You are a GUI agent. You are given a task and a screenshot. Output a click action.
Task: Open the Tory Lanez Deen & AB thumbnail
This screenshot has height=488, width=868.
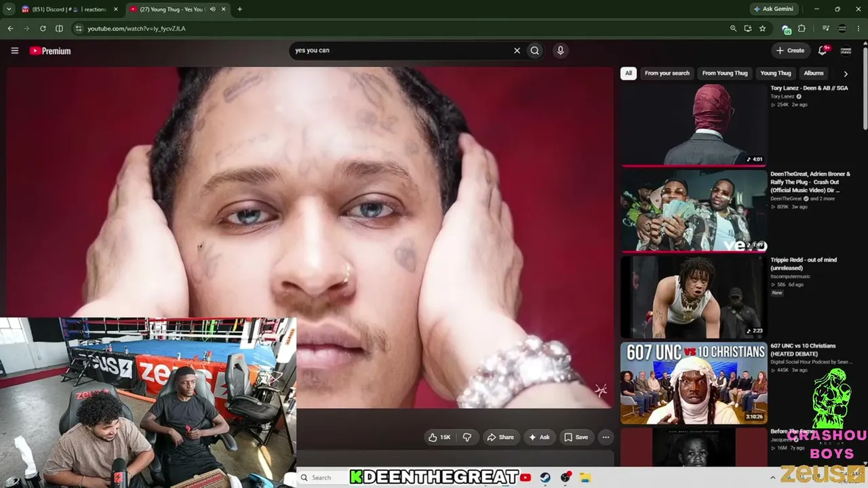(694, 125)
